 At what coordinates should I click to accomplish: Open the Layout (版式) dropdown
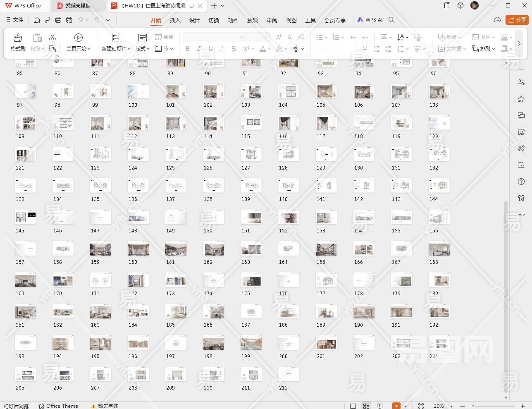tap(142, 49)
